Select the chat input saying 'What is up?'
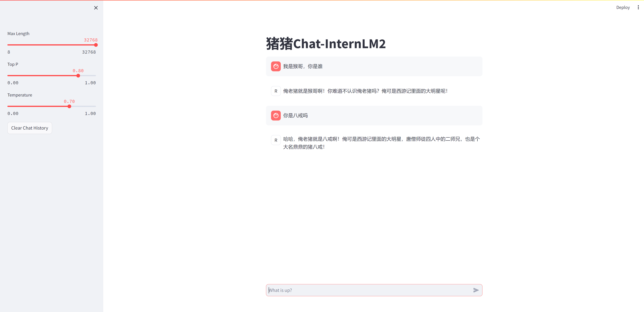 [350, 290]
